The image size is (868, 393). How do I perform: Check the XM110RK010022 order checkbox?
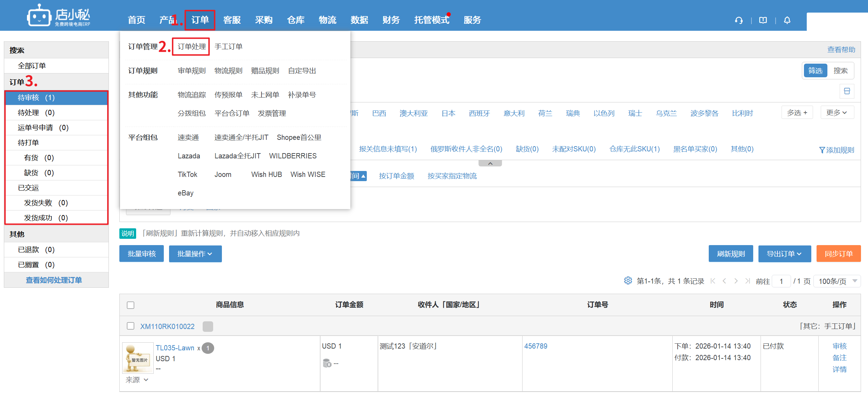pos(131,326)
